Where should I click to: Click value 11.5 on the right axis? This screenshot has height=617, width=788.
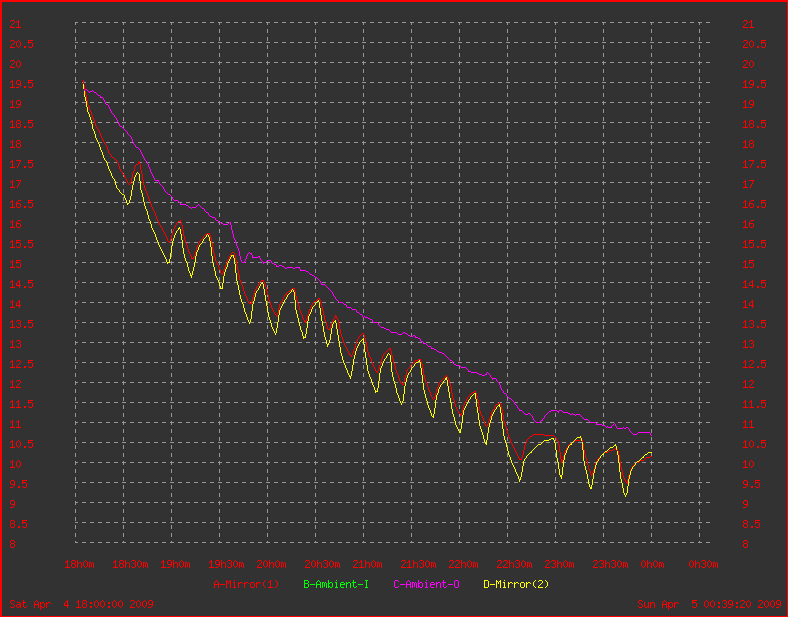click(x=754, y=404)
